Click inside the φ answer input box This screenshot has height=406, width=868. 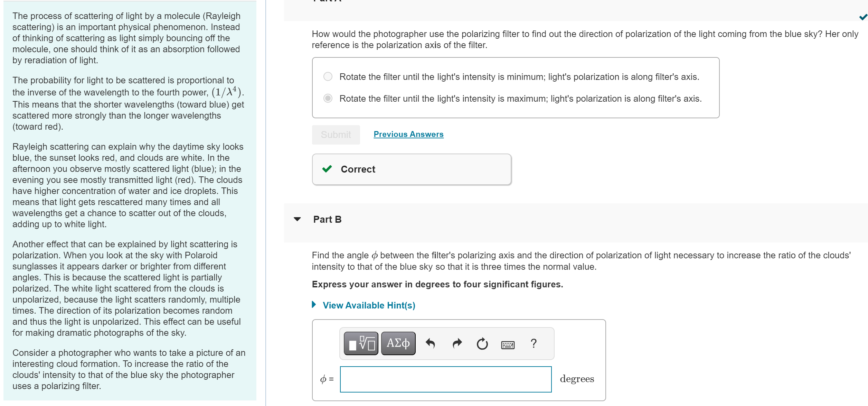pos(445,379)
